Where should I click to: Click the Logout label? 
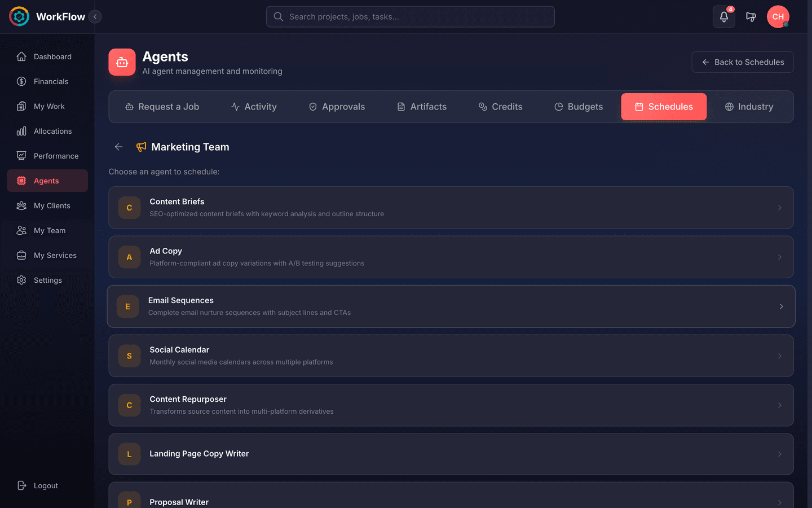[46, 485]
